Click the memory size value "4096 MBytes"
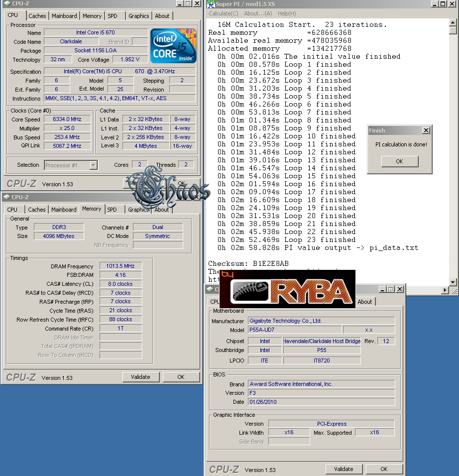Viewport: 459px width, 476px height. click(x=59, y=236)
